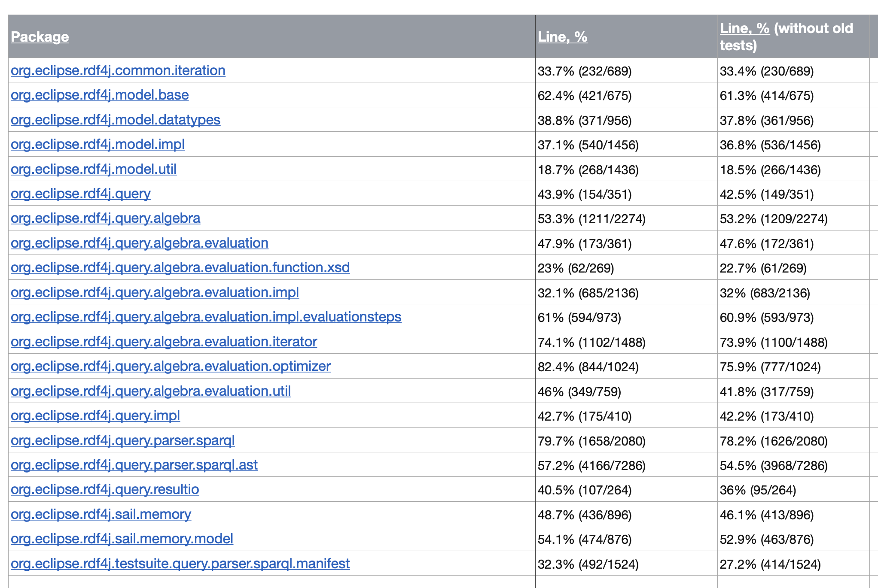Open evaluation.impl.evaluationsteps package link
878x588 pixels.
[206, 317]
